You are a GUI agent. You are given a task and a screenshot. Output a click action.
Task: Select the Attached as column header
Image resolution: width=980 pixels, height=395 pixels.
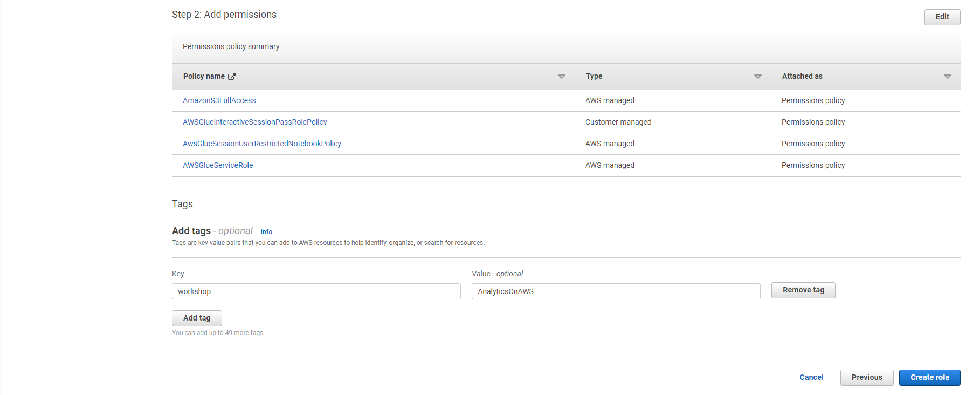point(802,77)
